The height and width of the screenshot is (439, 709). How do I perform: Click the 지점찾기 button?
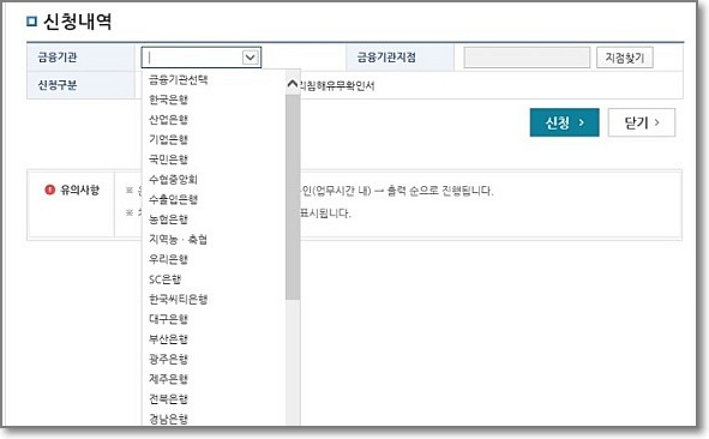pyautogui.click(x=624, y=57)
